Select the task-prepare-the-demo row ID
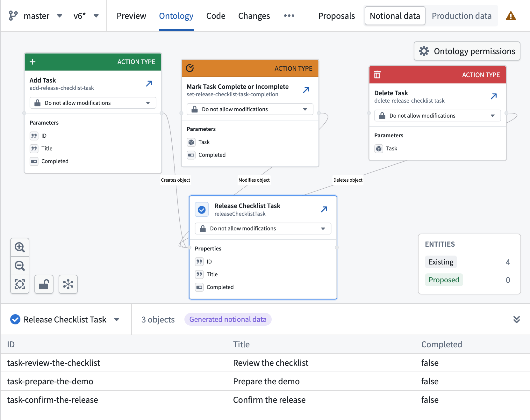Image resolution: width=530 pixels, height=420 pixels. pyautogui.click(x=50, y=381)
